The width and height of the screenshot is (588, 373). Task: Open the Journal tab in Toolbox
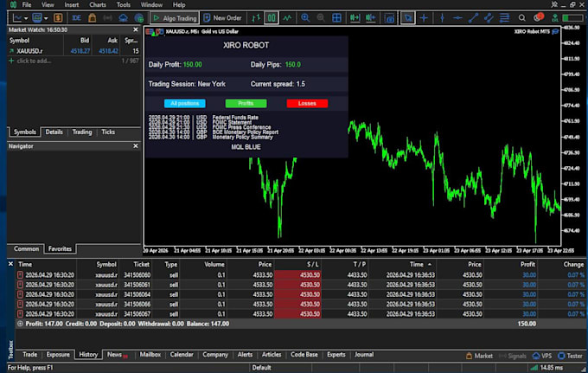point(364,355)
